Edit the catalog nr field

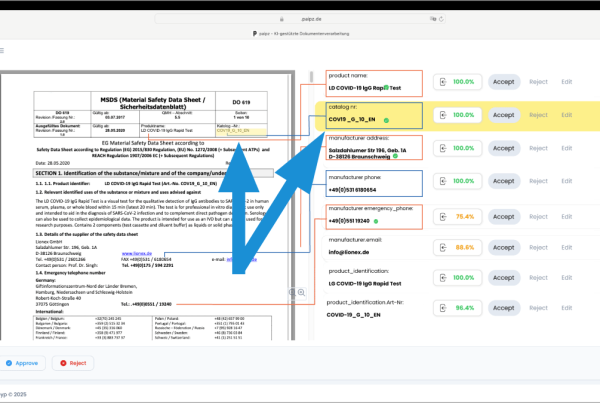pos(567,115)
